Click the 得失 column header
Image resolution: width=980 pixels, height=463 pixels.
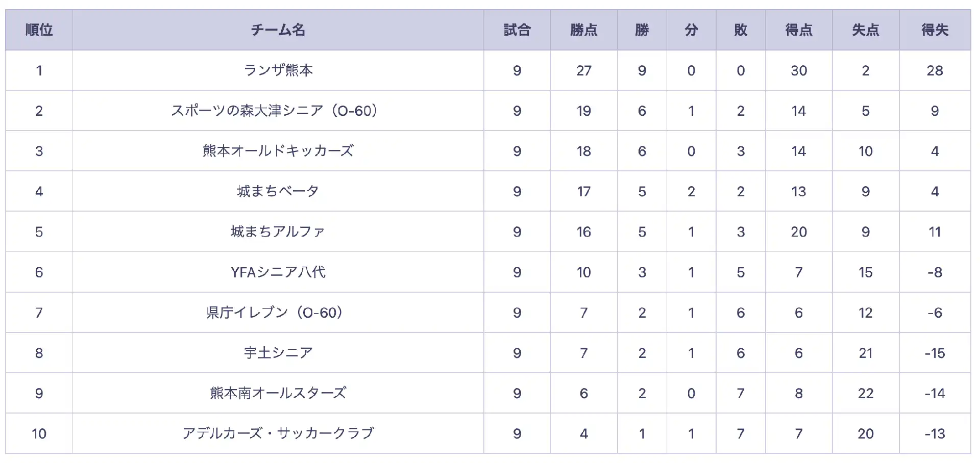click(935, 30)
